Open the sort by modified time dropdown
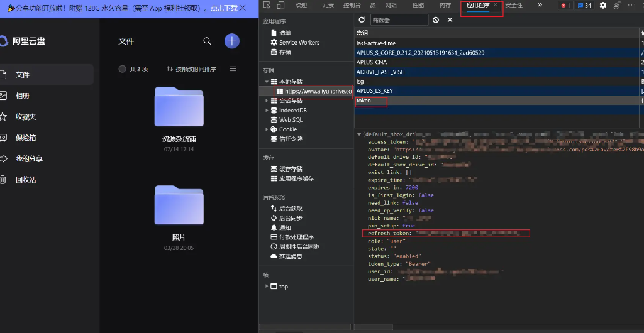The width and height of the screenshot is (644, 333). pos(191,69)
